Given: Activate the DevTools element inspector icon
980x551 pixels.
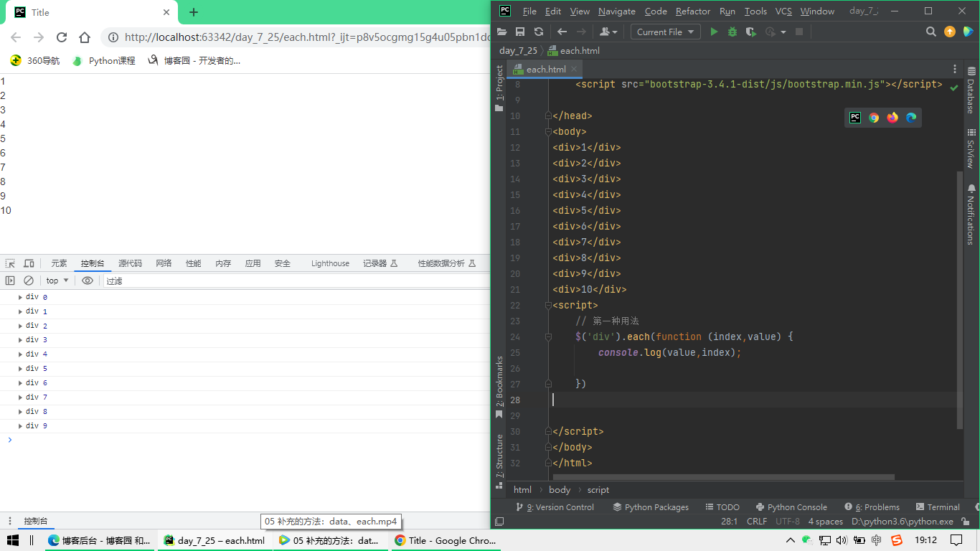Looking at the screenshot, I should [x=11, y=263].
